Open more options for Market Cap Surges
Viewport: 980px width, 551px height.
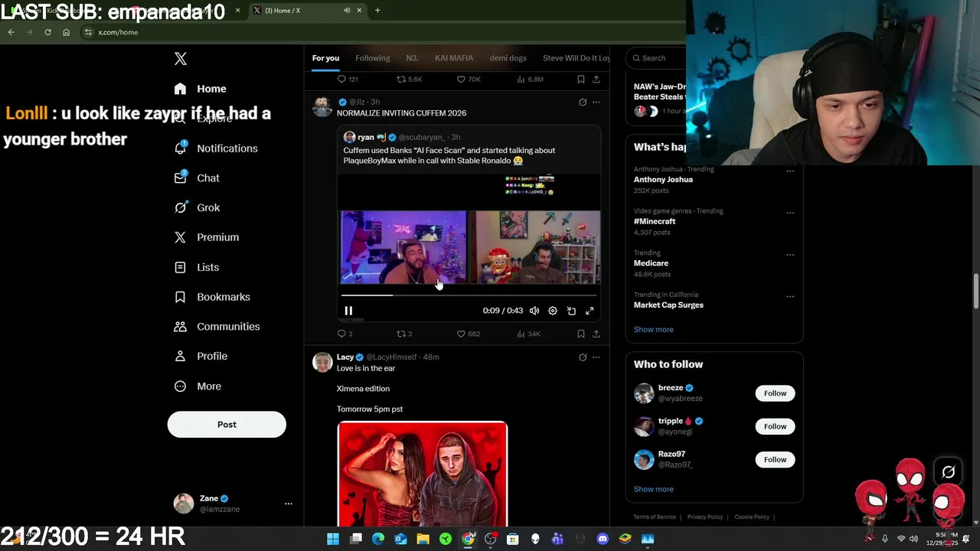click(x=790, y=297)
